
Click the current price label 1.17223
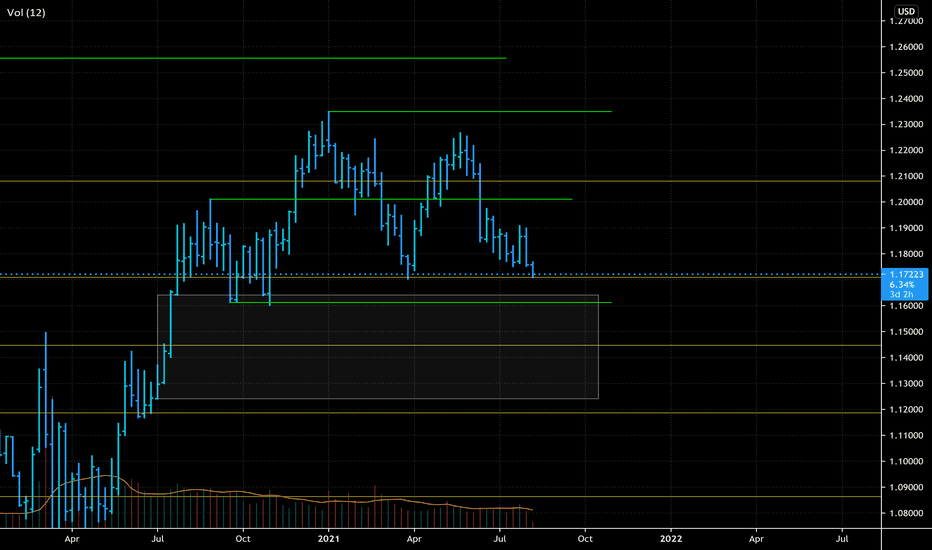906,275
